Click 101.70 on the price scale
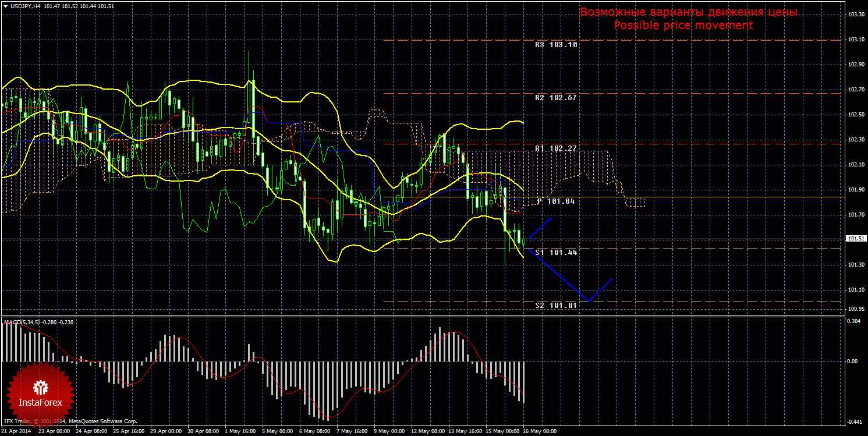Viewport: 868px width, 436px height. point(856,215)
